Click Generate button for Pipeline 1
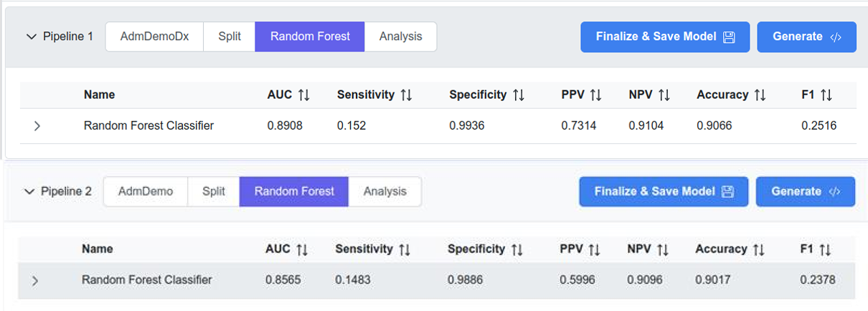This screenshot has height=311, width=868. pos(806,37)
